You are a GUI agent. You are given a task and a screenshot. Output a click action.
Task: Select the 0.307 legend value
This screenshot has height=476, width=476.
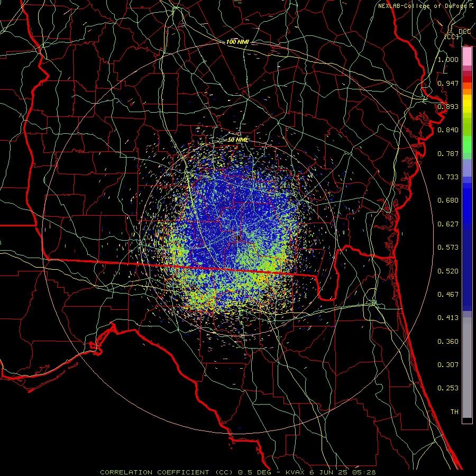click(x=448, y=365)
